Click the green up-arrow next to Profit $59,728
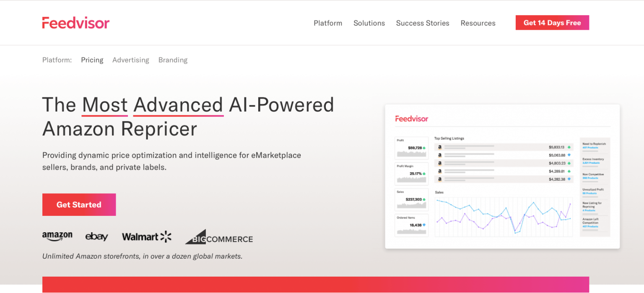Image resolution: width=644 pixels, height=293 pixels. pos(424,148)
